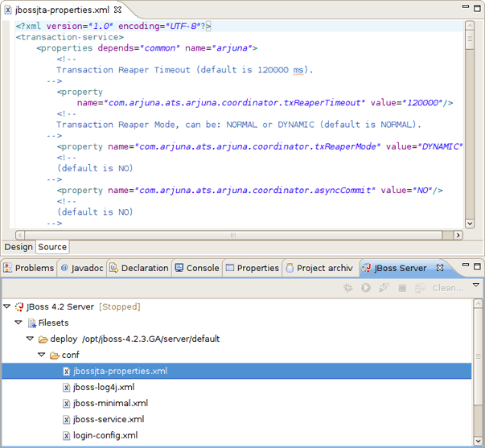Viewport: 485px width, 448px height.
Task: Close the jbossjta-properties.xml editor tab
Action: pyautogui.click(x=117, y=10)
